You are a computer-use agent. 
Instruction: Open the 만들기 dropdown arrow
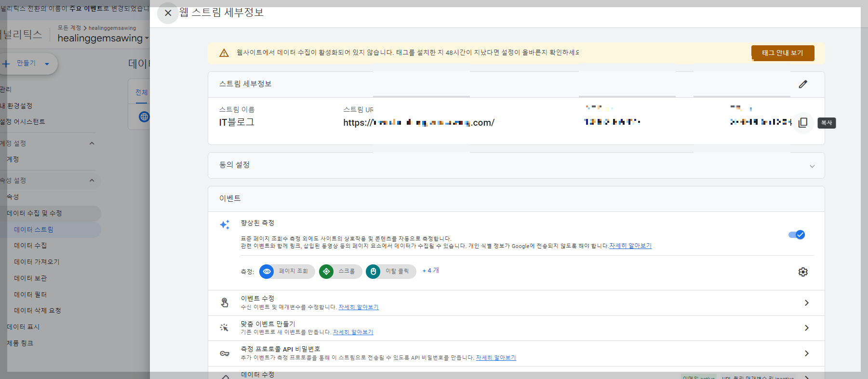[x=47, y=64]
